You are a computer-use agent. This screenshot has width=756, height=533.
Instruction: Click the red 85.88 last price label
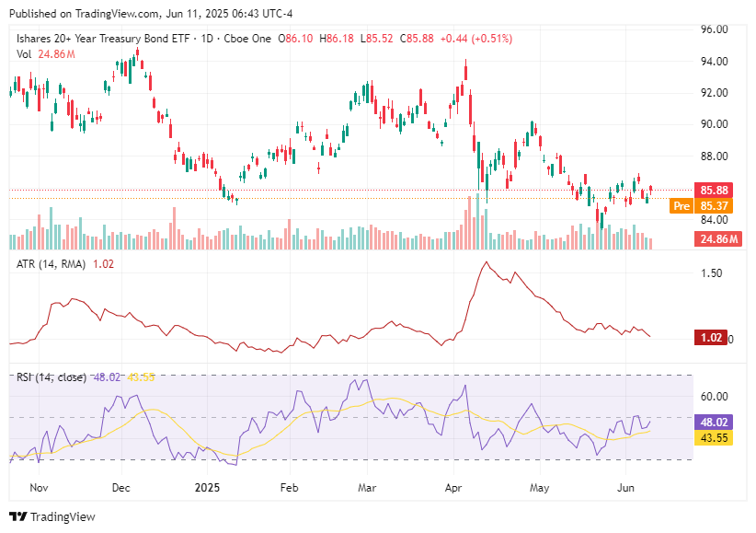pos(714,190)
